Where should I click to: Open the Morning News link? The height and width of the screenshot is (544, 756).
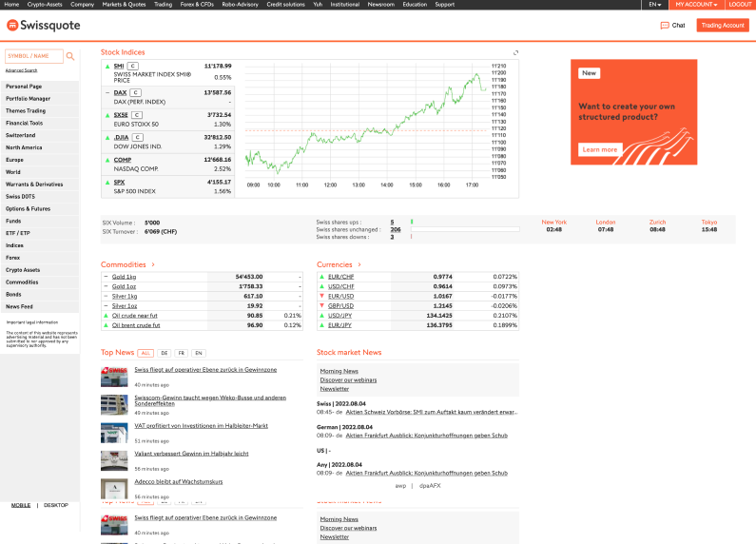pos(339,371)
